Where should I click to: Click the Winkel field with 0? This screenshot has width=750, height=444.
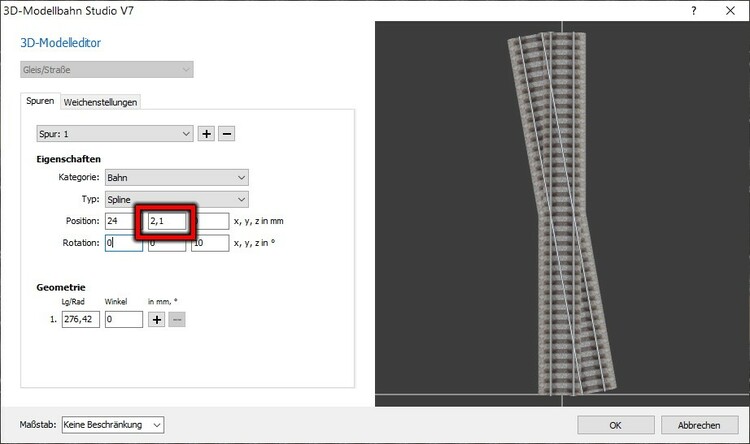pos(124,319)
